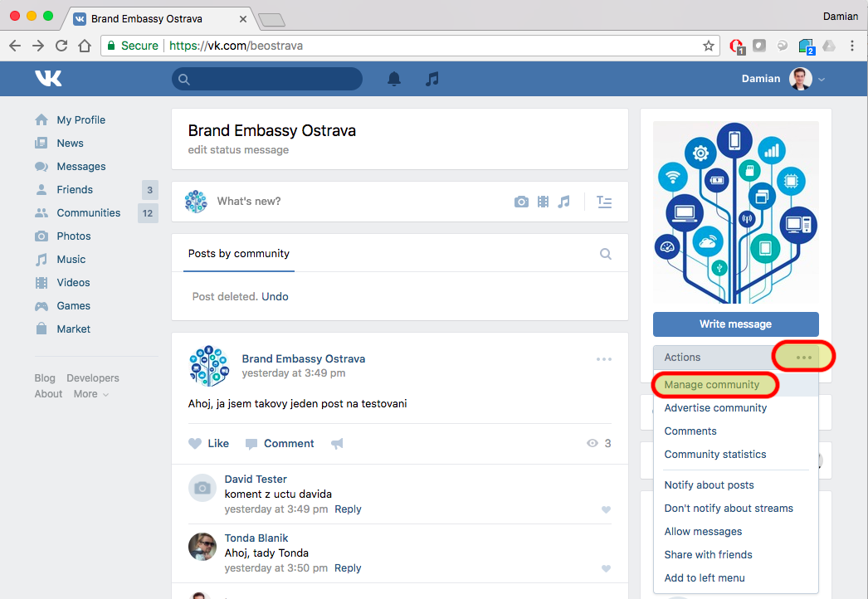The image size is (868, 599).
Task: Search posts by community magnifier icon
Action: click(606, 254)
